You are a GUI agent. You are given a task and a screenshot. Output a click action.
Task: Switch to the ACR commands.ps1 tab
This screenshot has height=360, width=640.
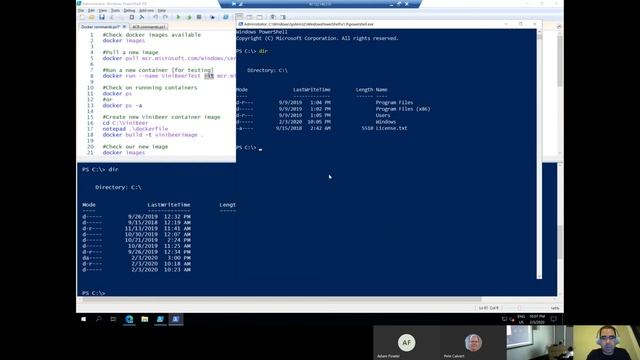tap(149, 27)
